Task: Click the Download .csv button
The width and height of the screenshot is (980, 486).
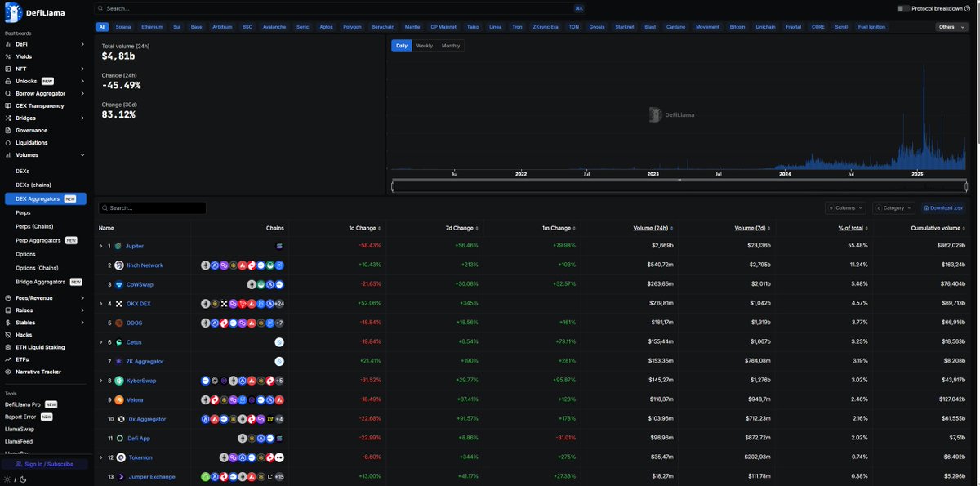Action: tap(944, 208)
